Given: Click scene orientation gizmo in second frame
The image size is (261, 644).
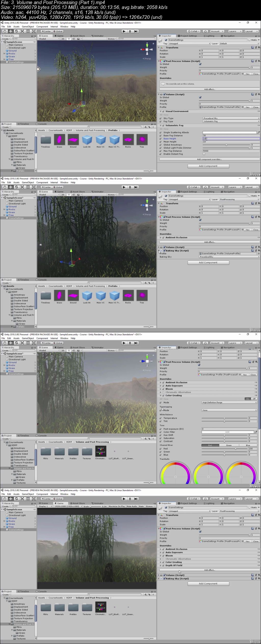Looking at the screenshot, I should click(147, 205).
